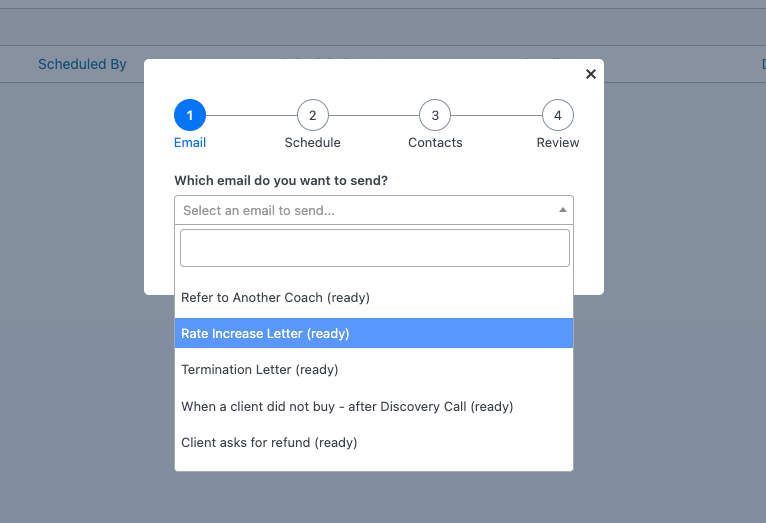
Task: Go to the Review step label
Action: [557, 143]
